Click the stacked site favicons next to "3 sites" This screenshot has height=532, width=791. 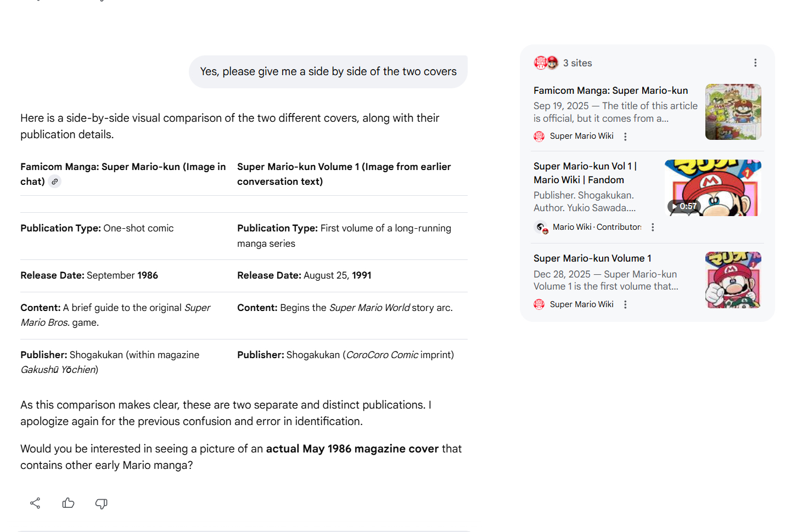pyautogui.click(x=546, y=63)
